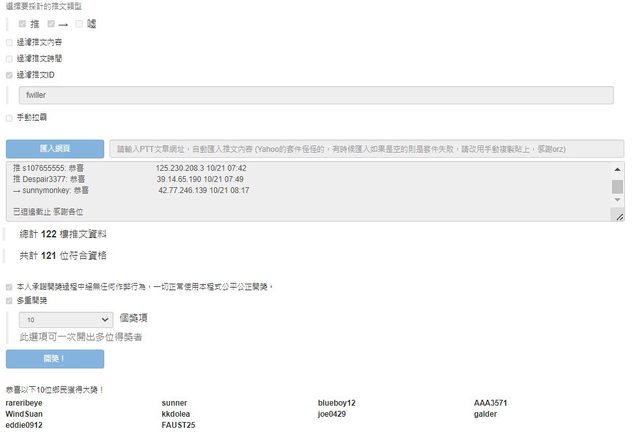640x435 pixels.
Task: Click inside the imported comments text area
Action: [x=300, y=190]
